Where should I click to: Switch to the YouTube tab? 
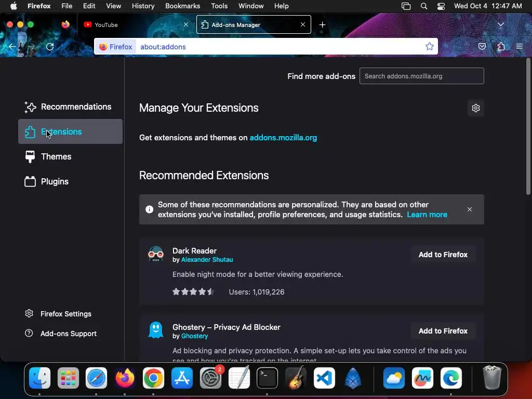coord(136,25)
